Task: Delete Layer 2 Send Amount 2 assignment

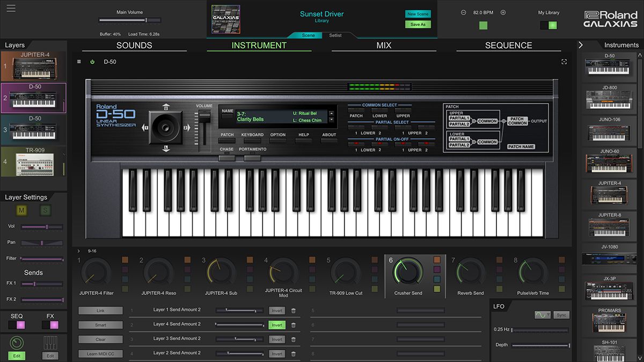Action: coord(293,354)
